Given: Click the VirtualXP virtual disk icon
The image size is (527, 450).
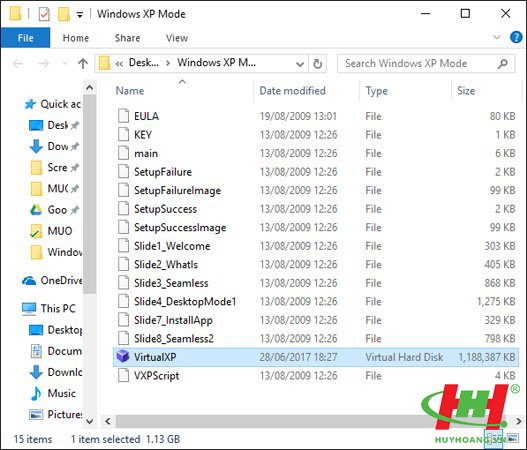Looking at the screenshot, I should point(123,356).
